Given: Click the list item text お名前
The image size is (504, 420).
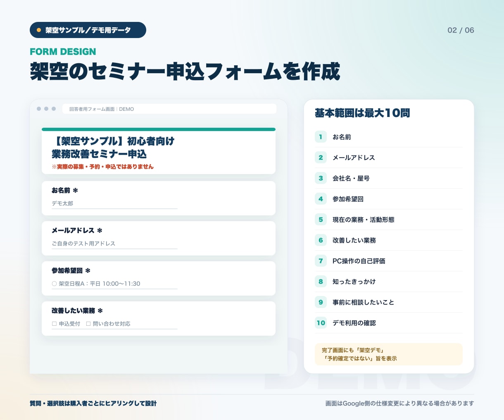Looking at the screenshot, I should point(342,137).
